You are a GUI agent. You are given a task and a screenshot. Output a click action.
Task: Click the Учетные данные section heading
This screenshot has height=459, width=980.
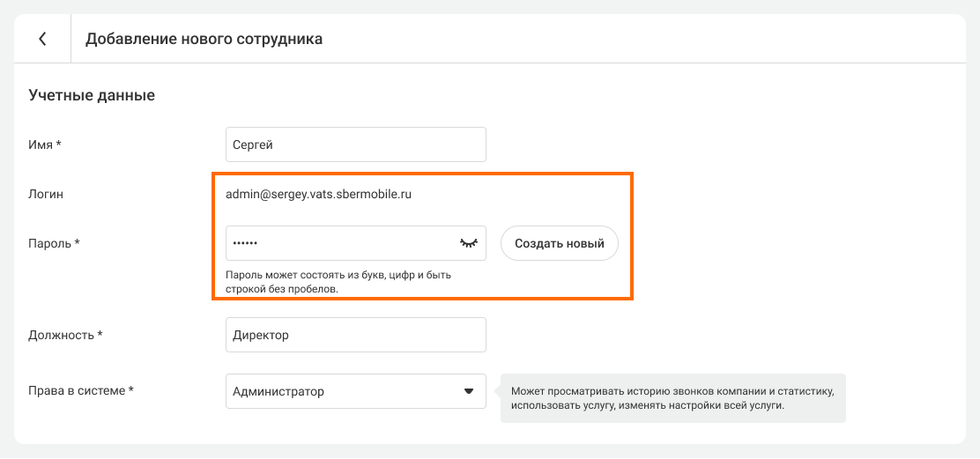point(92,95)
